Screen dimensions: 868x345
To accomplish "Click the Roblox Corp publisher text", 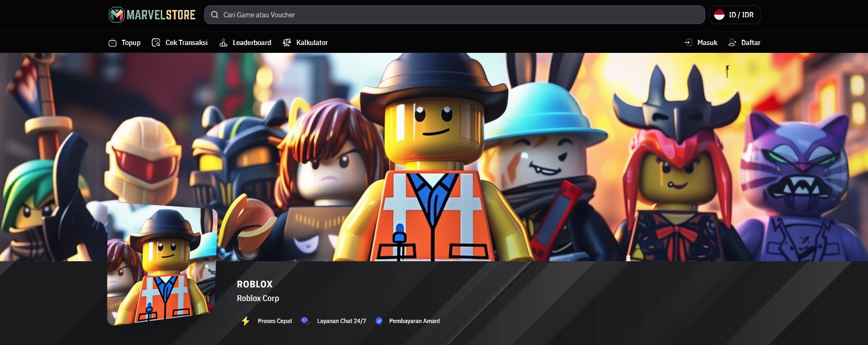I will (258, 298).
